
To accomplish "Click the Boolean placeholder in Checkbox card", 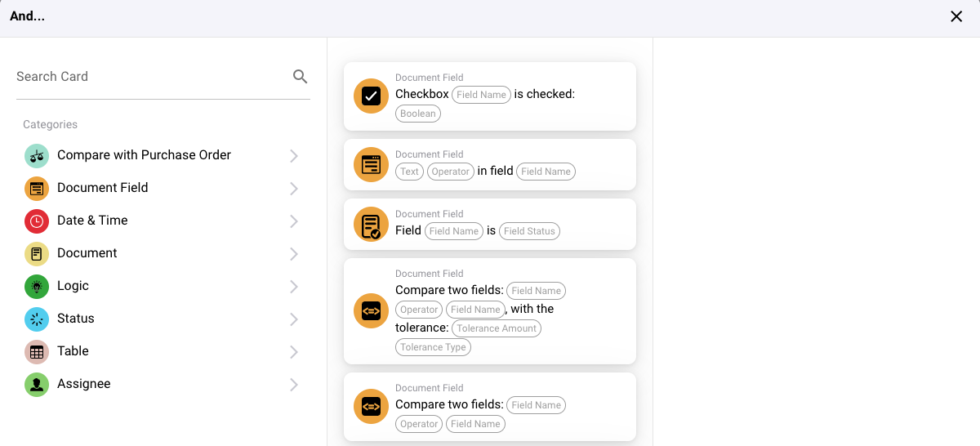I will (x=418, y=114).
